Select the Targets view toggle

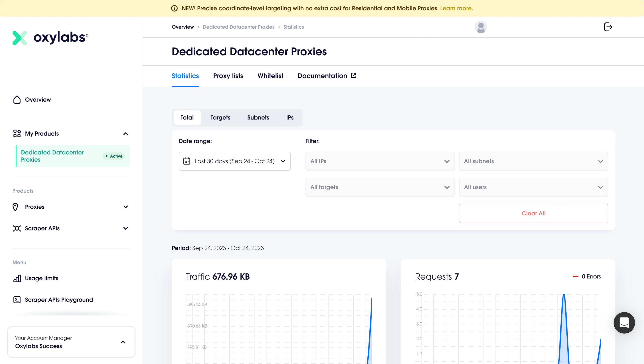pyautogui.click(x=220, y=118)
